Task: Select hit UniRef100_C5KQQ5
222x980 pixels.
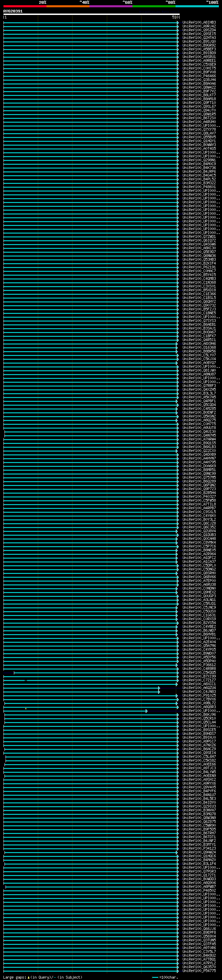Action: [199, 673]
